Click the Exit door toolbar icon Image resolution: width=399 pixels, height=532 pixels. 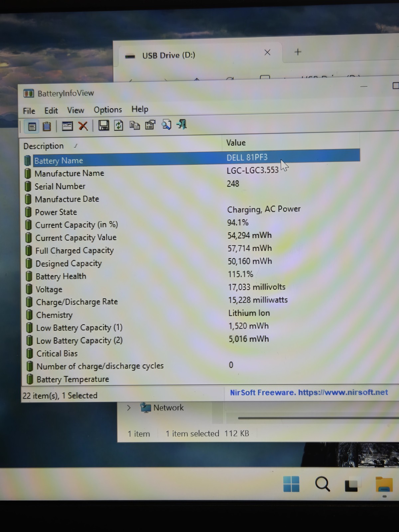tap(182, 124)
